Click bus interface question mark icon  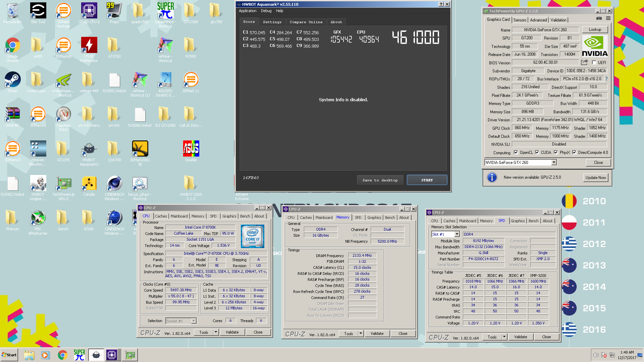(606, 79)
